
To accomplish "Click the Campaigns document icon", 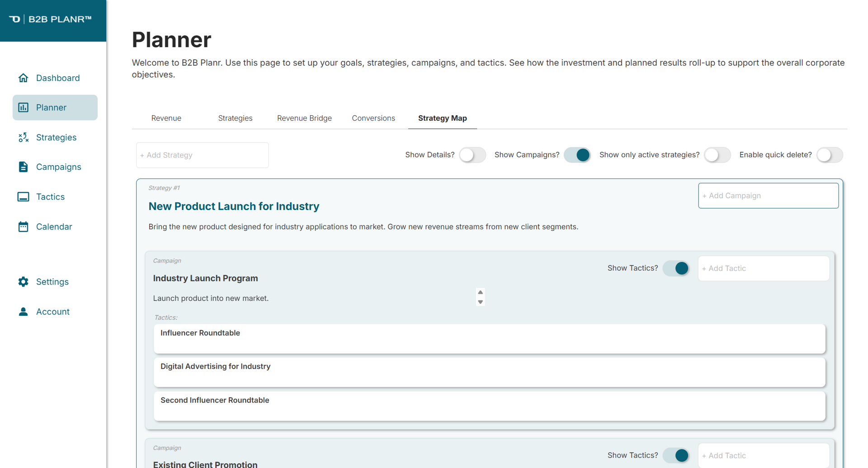I will tap(23, 167).
